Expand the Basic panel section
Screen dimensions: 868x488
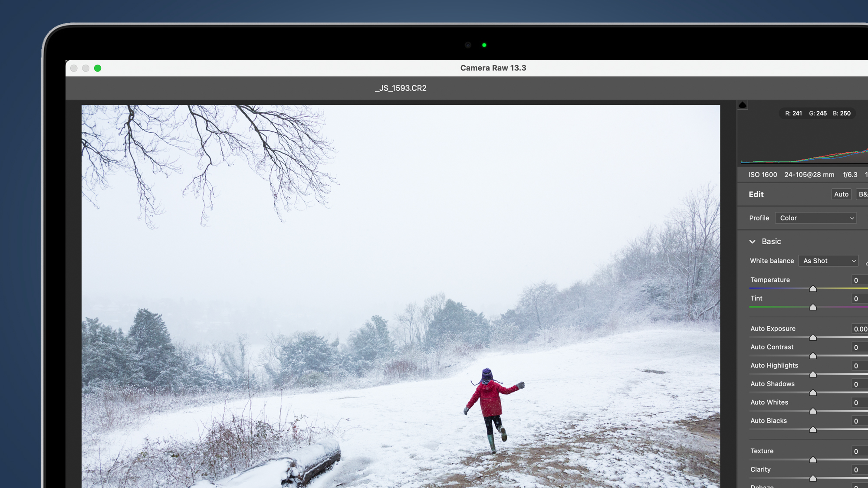click(x=753, y=241)
